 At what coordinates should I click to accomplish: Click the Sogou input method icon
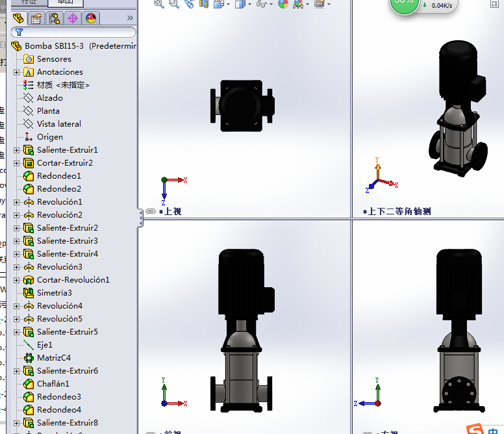(x=475, y=429)
